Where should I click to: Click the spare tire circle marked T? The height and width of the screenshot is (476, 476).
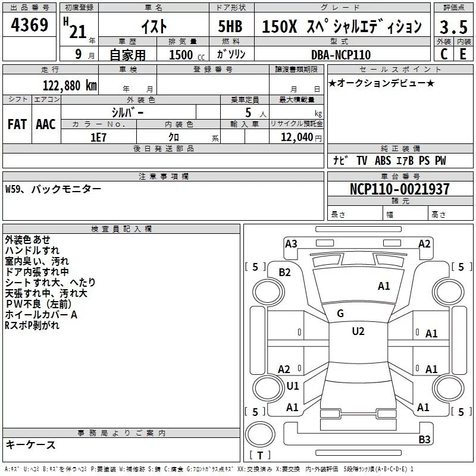coord(260,434)
